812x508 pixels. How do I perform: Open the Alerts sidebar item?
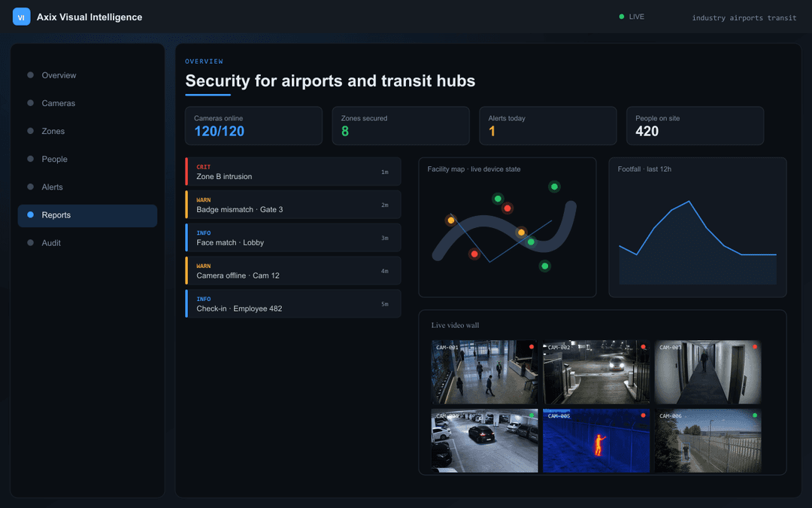[87, 187]
